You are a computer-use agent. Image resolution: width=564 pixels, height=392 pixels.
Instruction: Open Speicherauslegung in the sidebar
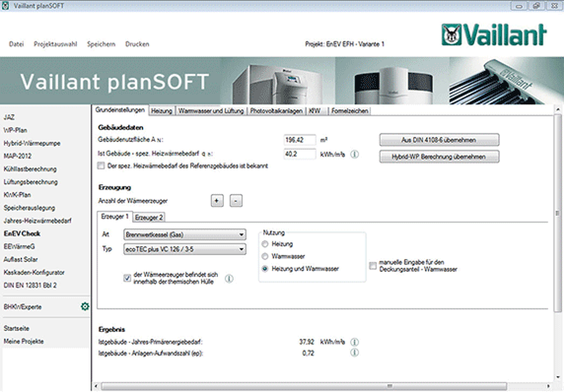[29, 208]
